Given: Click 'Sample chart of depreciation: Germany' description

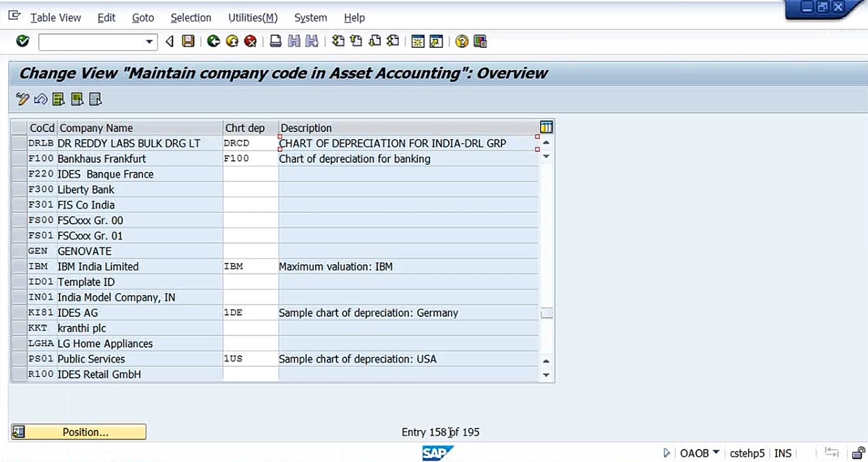Looking at the screenshot, I should tap(369, 313).
